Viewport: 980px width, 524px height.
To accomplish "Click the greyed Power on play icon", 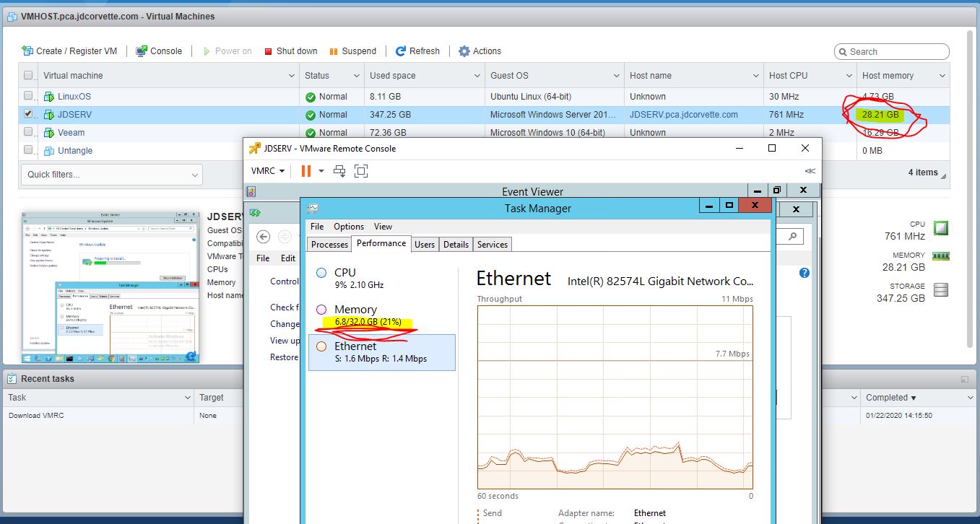I will point(207,51).
